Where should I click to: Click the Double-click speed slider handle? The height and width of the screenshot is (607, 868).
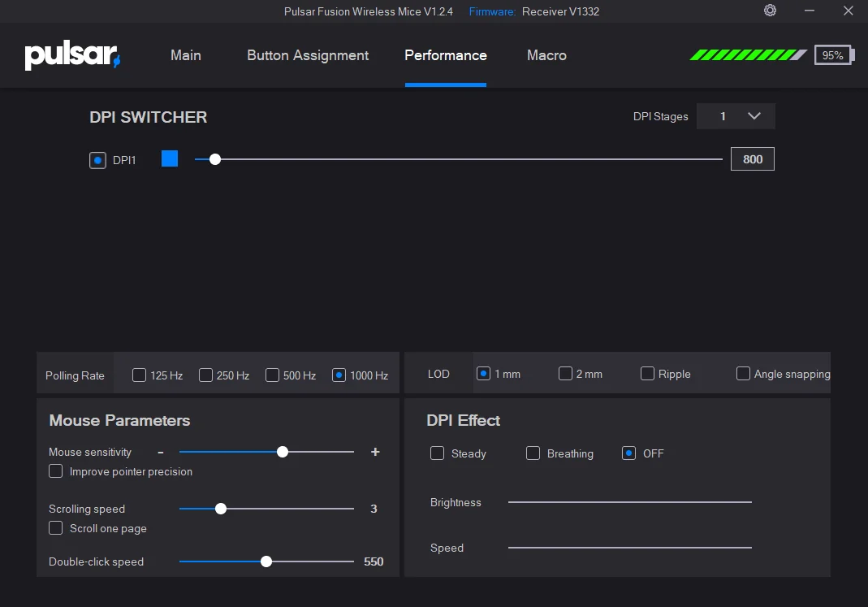pyautogui.click(x=266, y=561)
